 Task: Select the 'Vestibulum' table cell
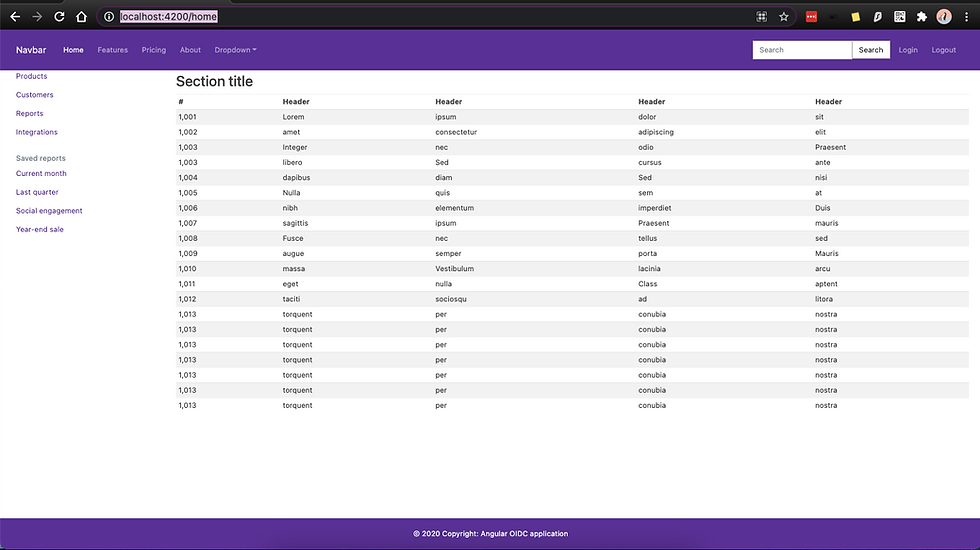(x=454, y=269)
